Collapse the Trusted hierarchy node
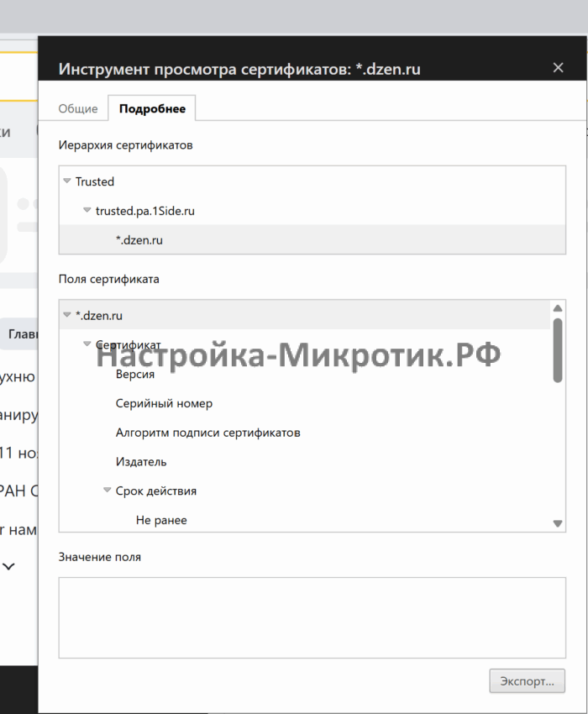This screenshot has height=714, width=588. point(67,181)
